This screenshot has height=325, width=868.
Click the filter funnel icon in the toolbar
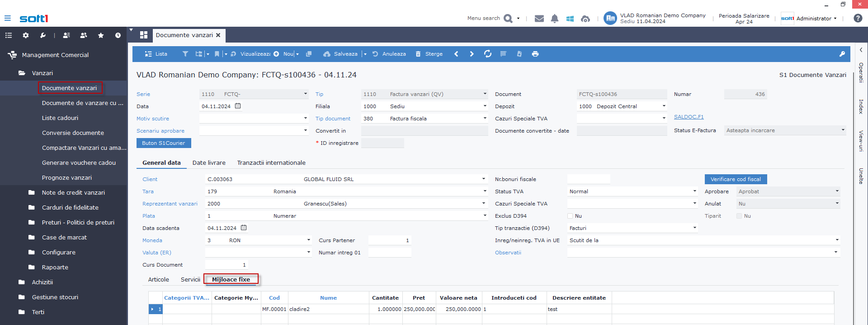[185, 54]
